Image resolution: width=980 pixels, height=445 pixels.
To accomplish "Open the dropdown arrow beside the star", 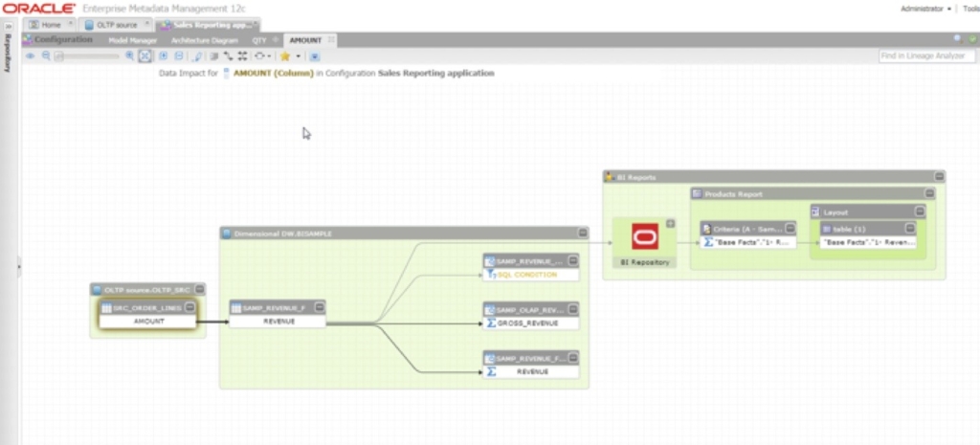I will point(299,56).
